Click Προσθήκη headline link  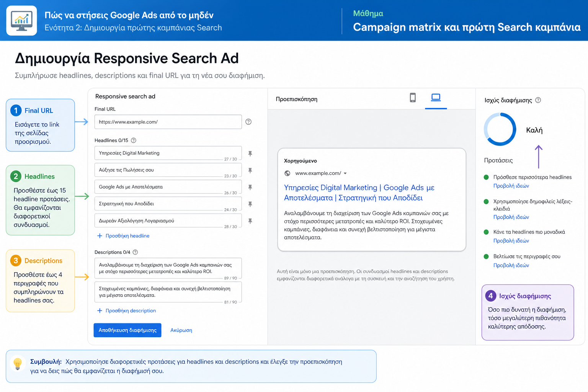(127, 236)
